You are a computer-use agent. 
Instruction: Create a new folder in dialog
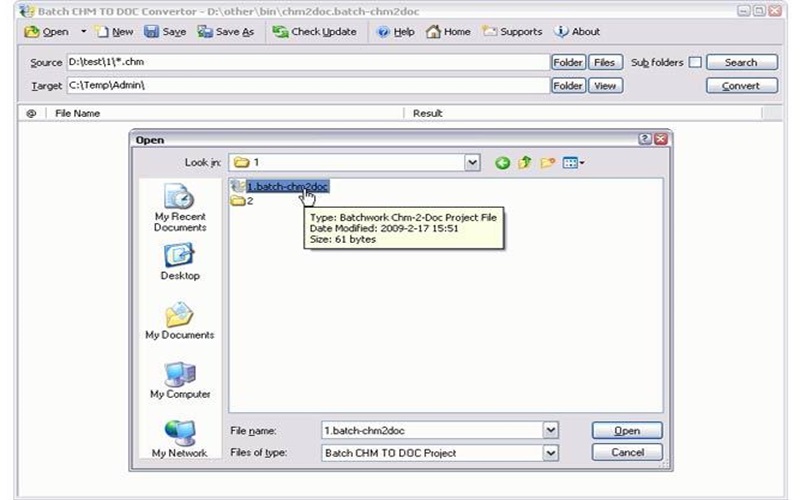click(x=547, y=163)
